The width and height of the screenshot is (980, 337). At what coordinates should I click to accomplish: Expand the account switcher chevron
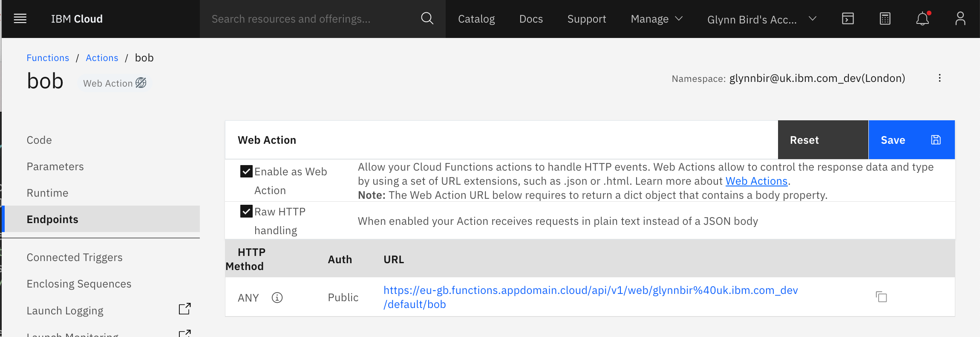pos(813,19)
